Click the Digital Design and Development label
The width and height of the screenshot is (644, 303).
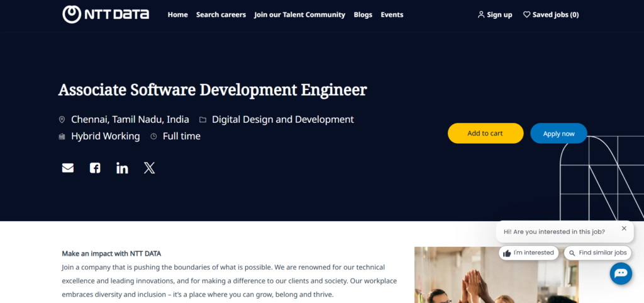282,120
